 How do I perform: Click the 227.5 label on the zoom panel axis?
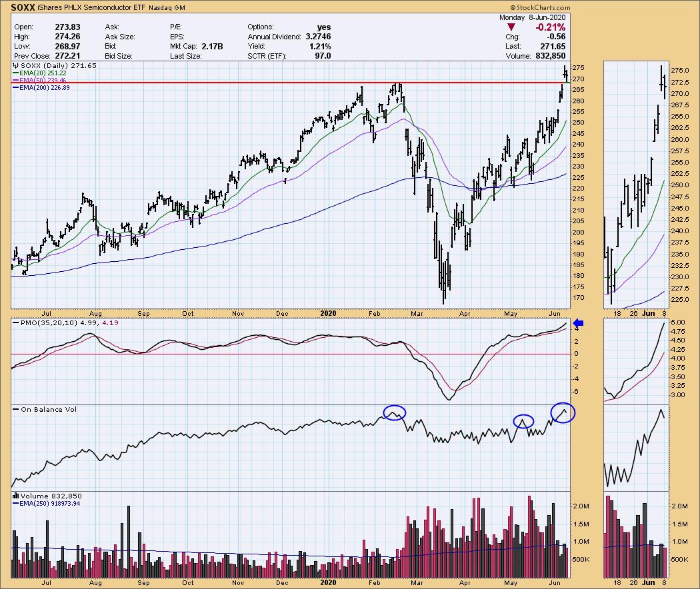tap(680, 289)
